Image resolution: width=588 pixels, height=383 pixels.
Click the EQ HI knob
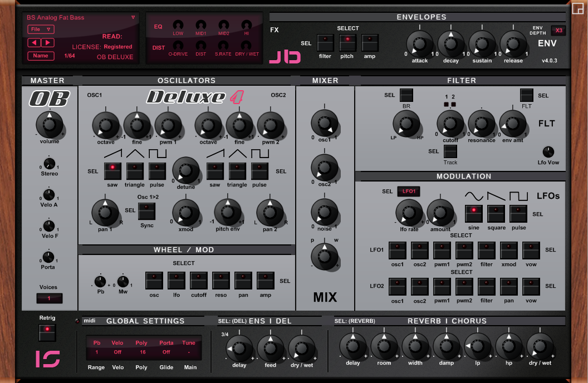click(246, 25)
